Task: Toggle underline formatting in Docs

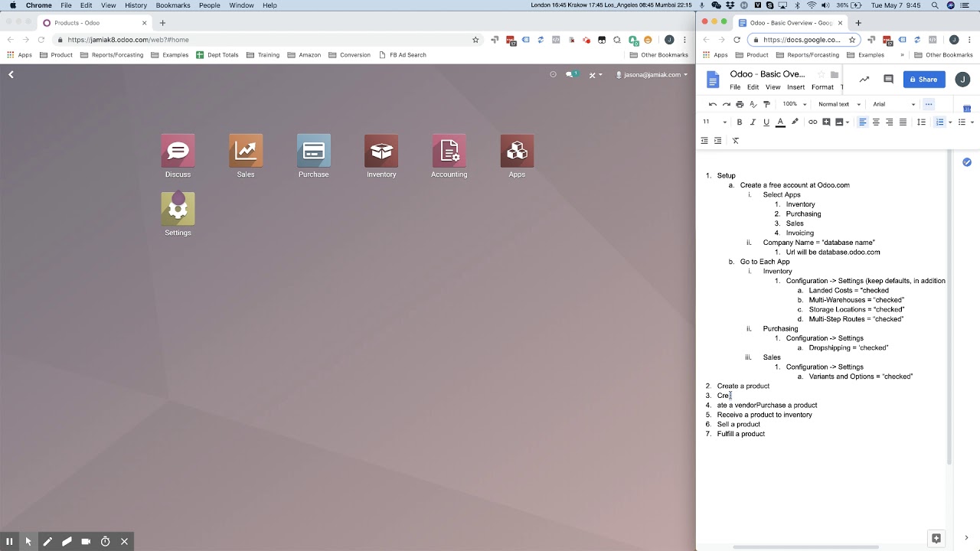Action: tap(766, 122)
